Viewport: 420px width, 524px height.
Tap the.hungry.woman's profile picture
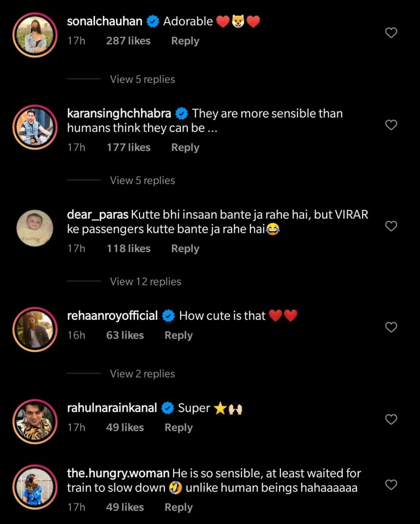35,487
